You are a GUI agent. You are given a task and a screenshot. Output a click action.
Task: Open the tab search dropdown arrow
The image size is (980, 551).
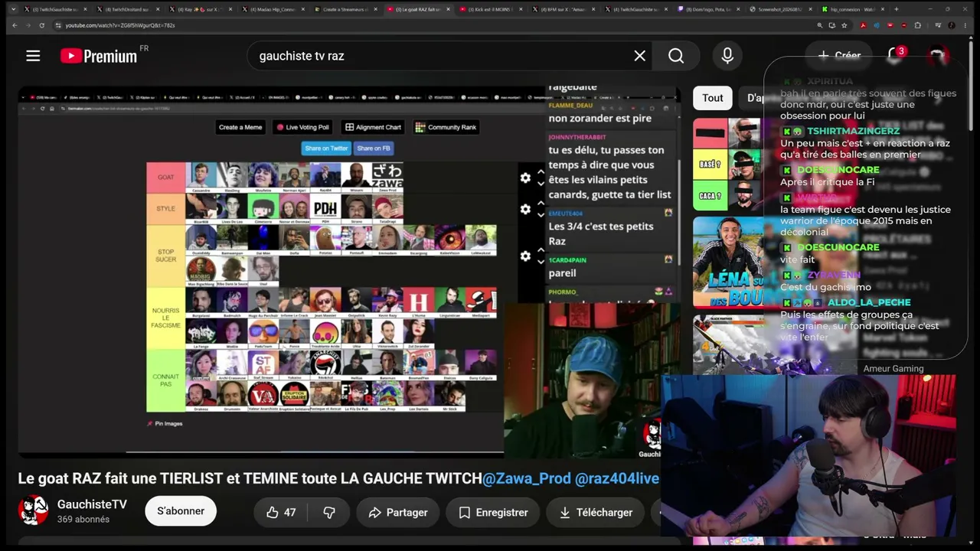[13, 9]
